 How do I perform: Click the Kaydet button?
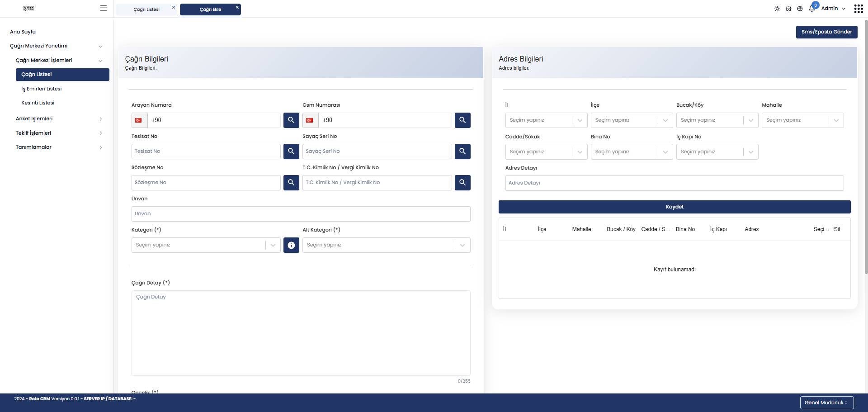click(675, 207)
